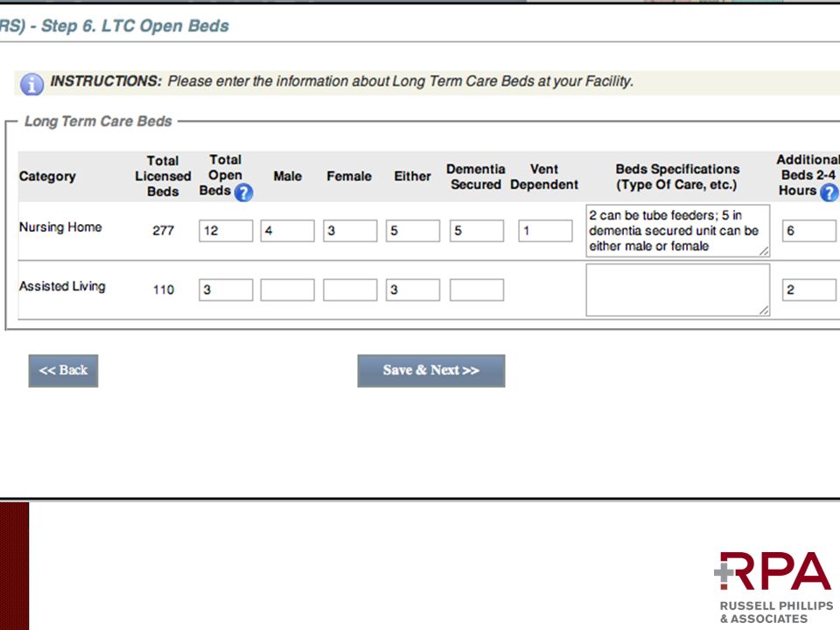840x630 pixels.
Task: Click the Total Open Beds help icon
Action: [x=243, y=192]
